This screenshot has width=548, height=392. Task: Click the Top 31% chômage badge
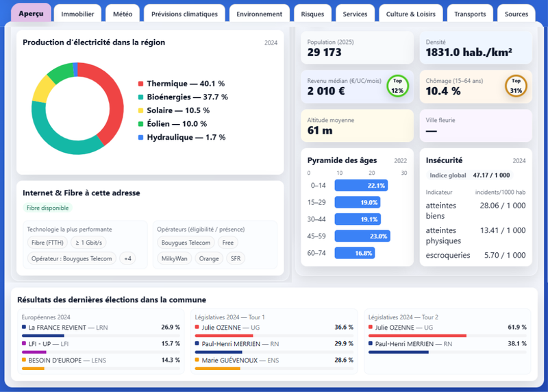pos(516,86)
